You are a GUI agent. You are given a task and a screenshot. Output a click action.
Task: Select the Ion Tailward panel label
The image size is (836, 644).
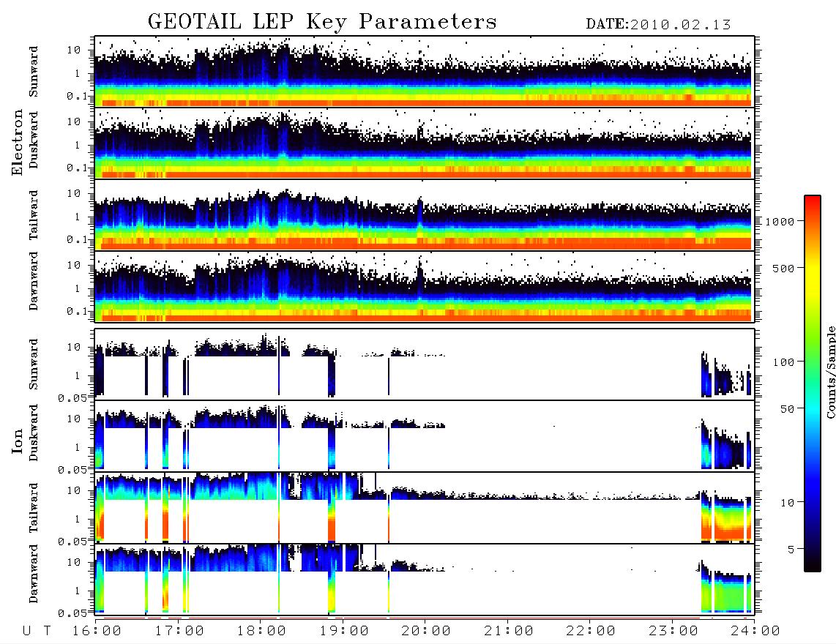34,508
